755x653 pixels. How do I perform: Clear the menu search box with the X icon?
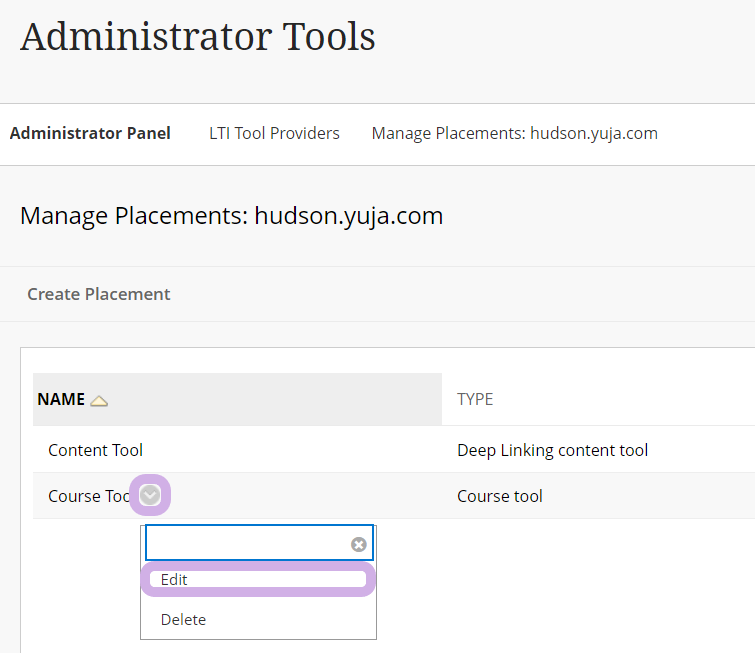click(x=358, y=544)
